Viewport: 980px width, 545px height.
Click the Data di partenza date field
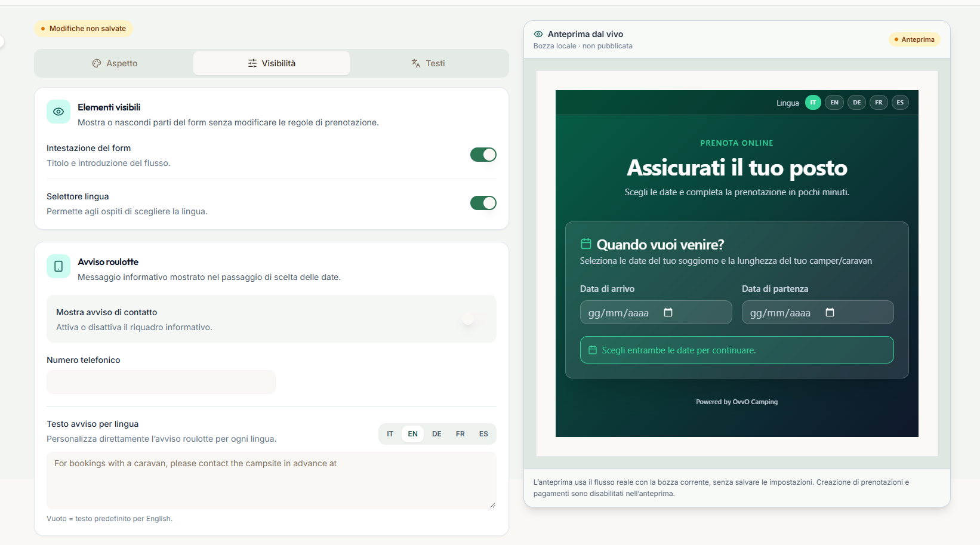[x=818, y=312]
